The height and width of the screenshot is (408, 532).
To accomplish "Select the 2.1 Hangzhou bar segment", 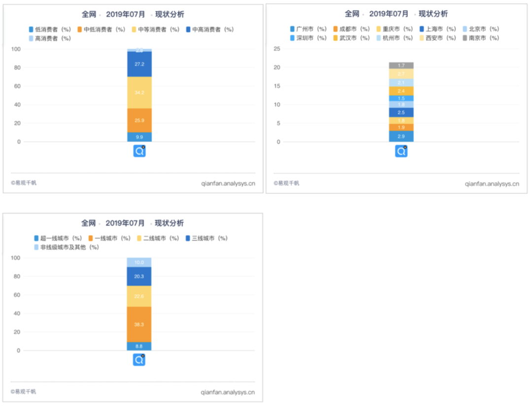I will tap(401, 83).
